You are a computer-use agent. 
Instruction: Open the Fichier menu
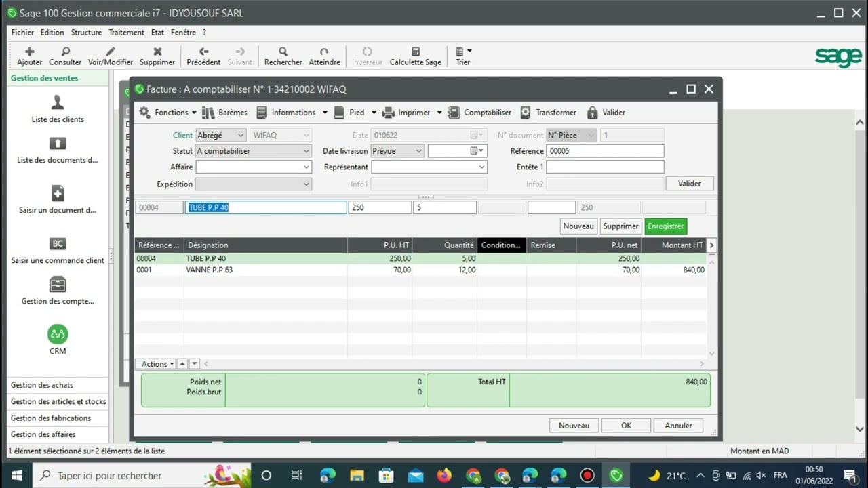tap(22, 33)
